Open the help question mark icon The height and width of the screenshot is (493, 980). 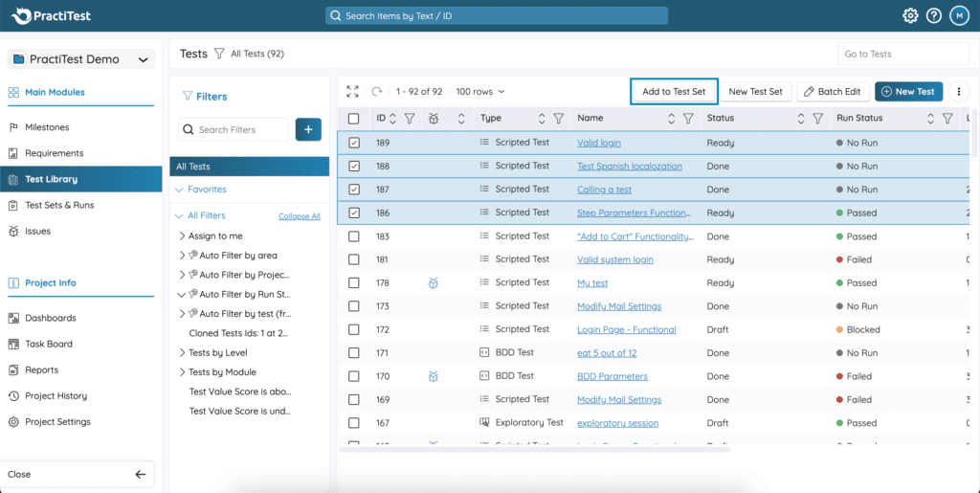pos(934,15)
